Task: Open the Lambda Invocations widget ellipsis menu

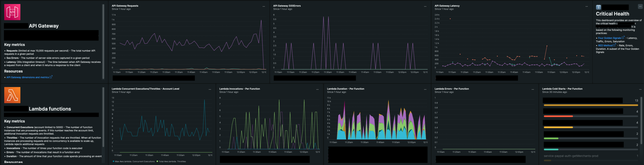Action: [317, 89]
